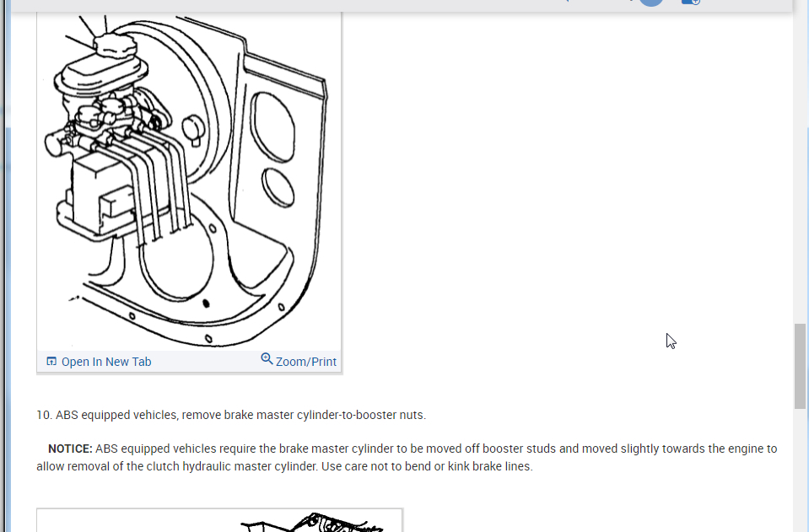809x532 pixels.
Task: Select the Zoom/Print link under the diagram
Action: 305,362
